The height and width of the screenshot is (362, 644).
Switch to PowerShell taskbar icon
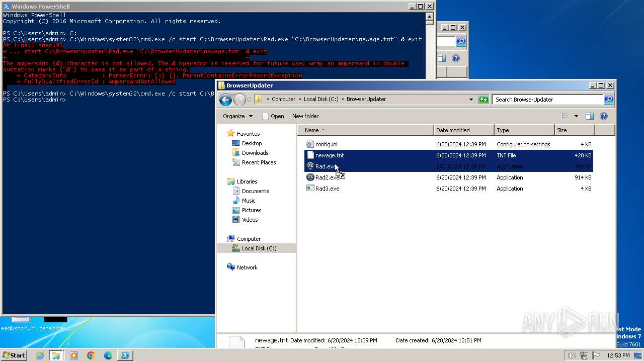[x=125, y=355]
